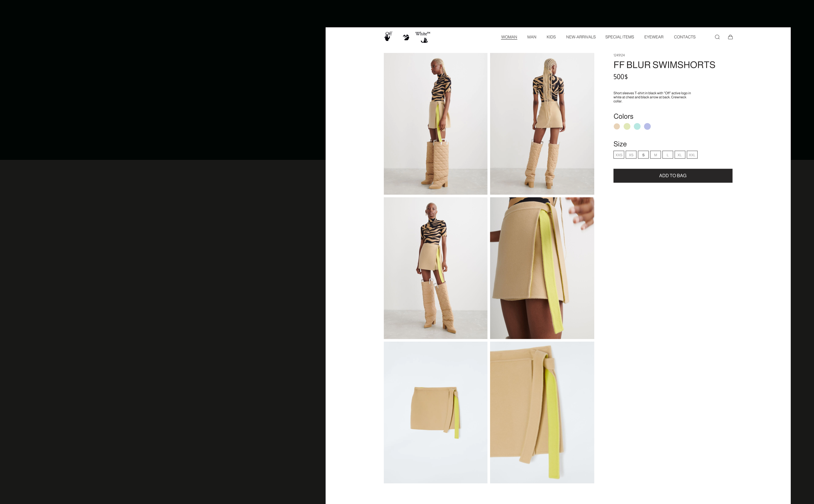The height and width of the screenshot is (504, 814).
Task: Click the search magnifier icon
Action: [717, 37]
